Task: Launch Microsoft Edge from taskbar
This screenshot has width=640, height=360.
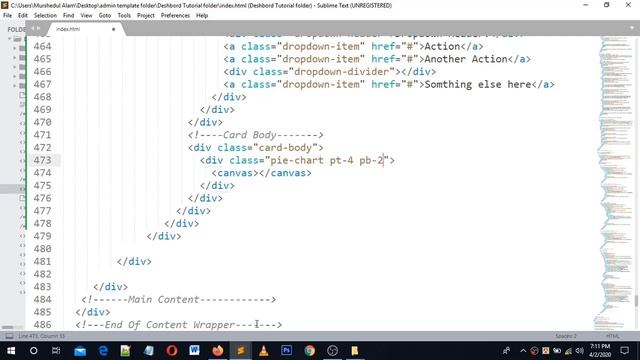Action: point(103,351)
